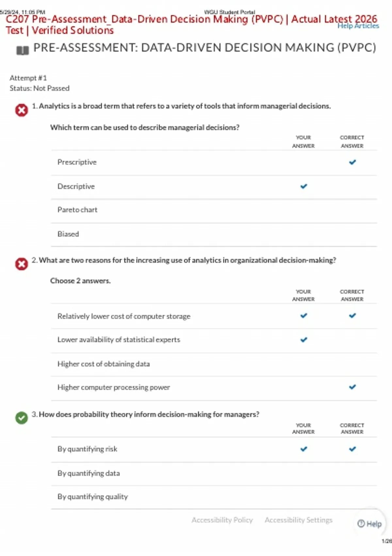
Task: Open the Help Articles link
Action: coord(358,26)
